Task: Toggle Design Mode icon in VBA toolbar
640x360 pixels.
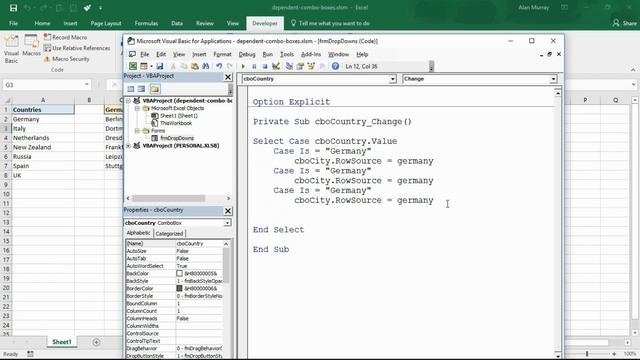Action: coord(276,66)
